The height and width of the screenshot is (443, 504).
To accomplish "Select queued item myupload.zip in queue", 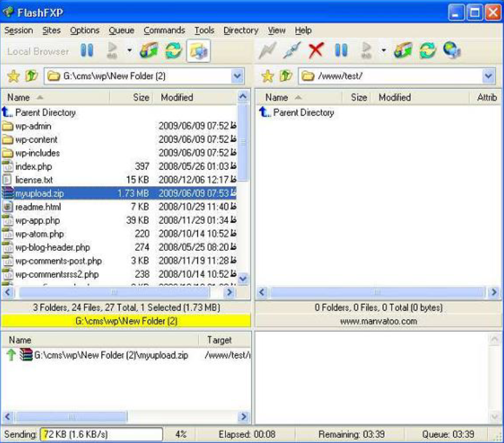I will click(126, 355).
